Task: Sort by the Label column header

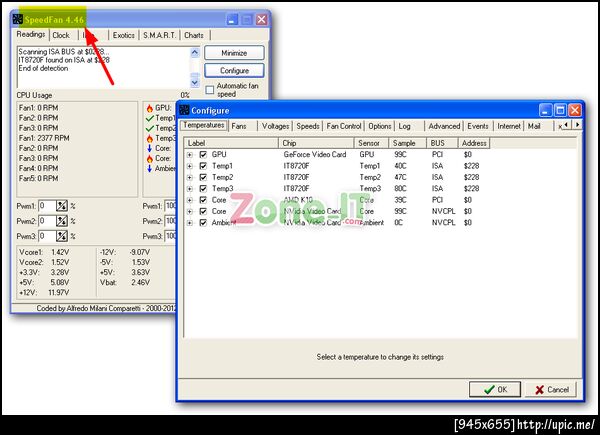Action: pos(231,143)
